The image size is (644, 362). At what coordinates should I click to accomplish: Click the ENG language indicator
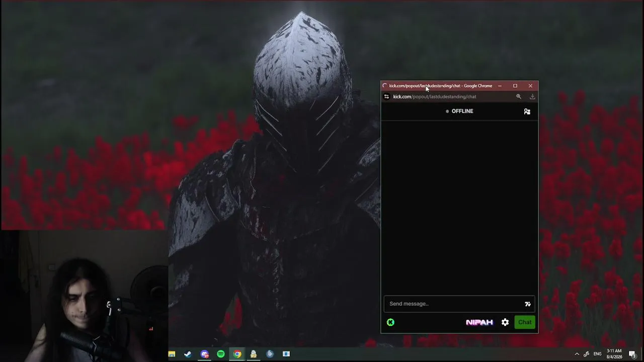(598, 354)
